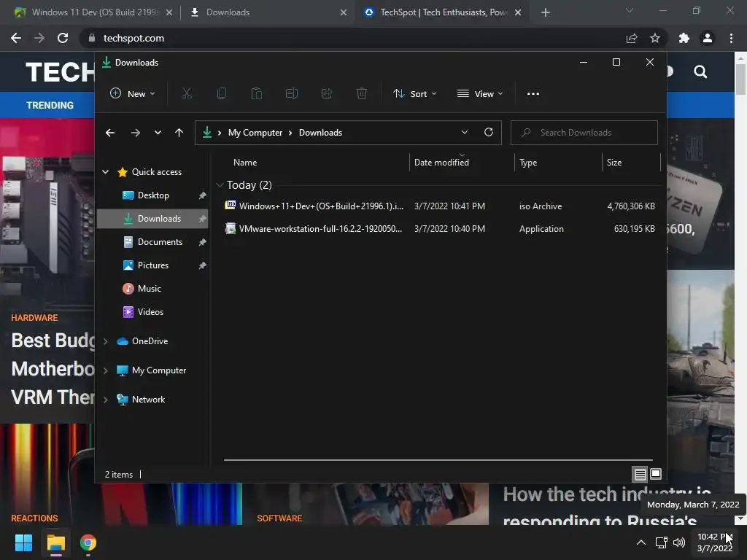
Task: Open Chrome's tab search chevron
Action: coord(630,10)
